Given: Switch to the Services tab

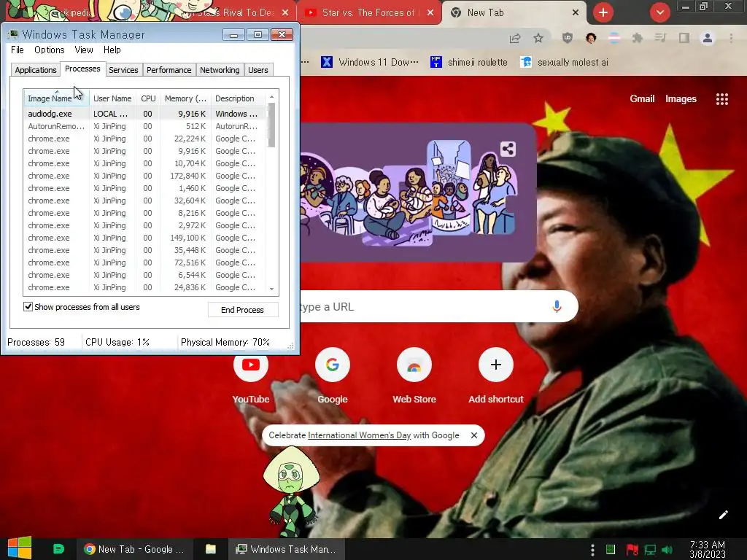Looking at the screenshot, I should coord(123,70).
